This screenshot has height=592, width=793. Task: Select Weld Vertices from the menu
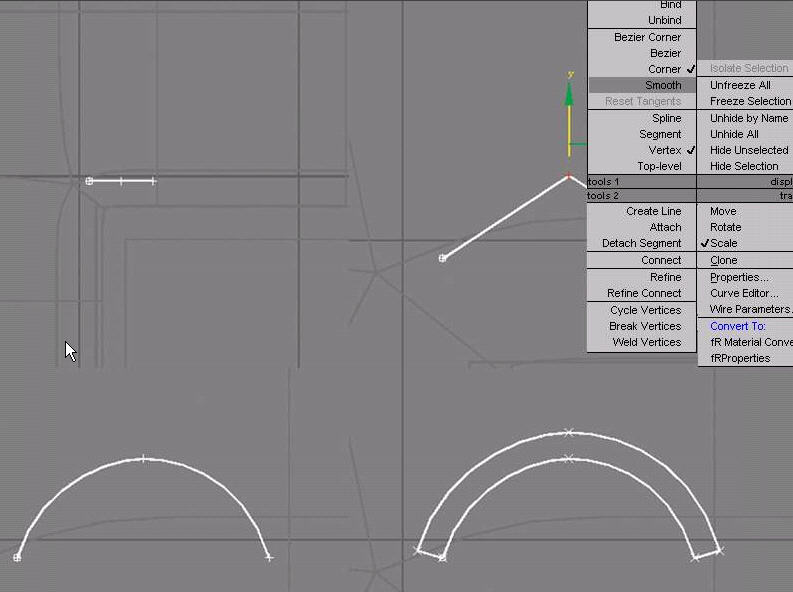tap(646, 342)
